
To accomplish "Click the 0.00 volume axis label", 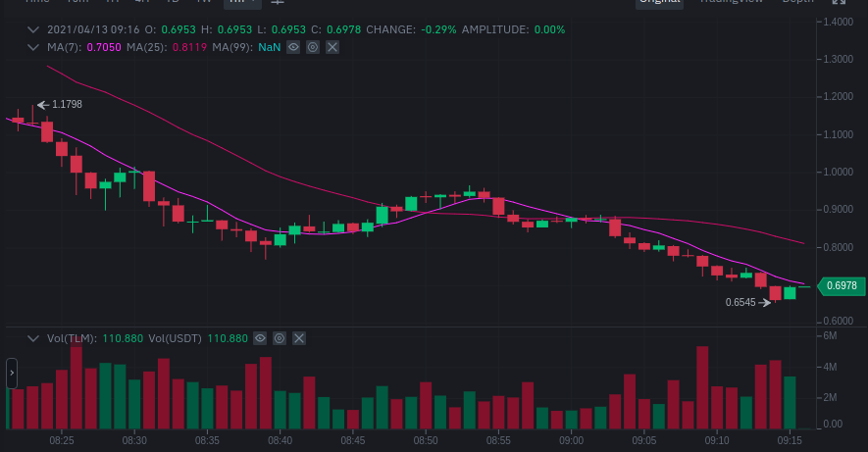I will pyautogui.click(x=833, y=425).
